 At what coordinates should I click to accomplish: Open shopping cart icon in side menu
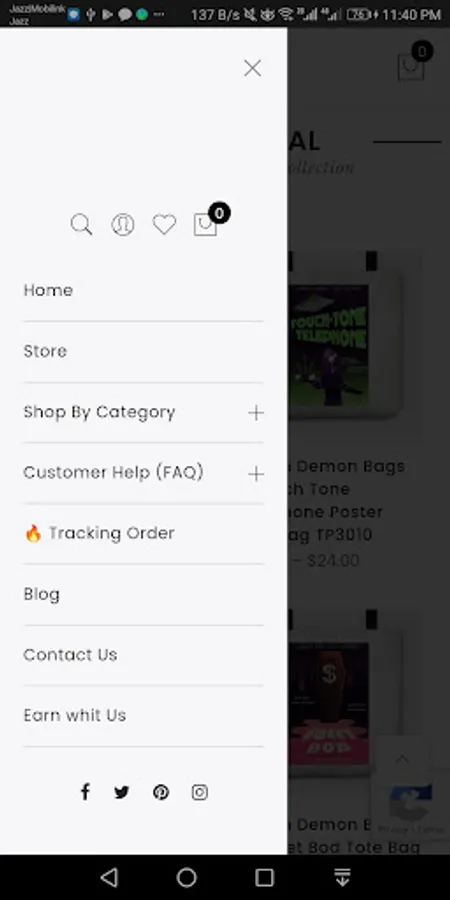tap(205, 224)
